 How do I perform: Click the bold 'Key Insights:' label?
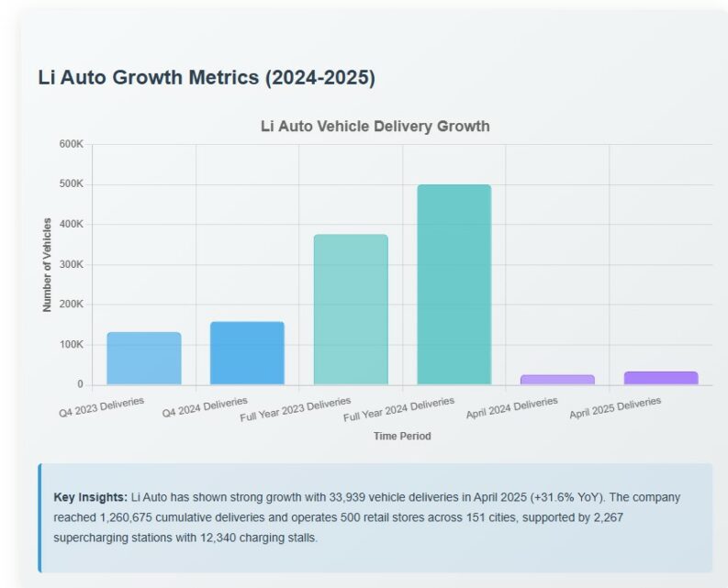tap(91, 497)
